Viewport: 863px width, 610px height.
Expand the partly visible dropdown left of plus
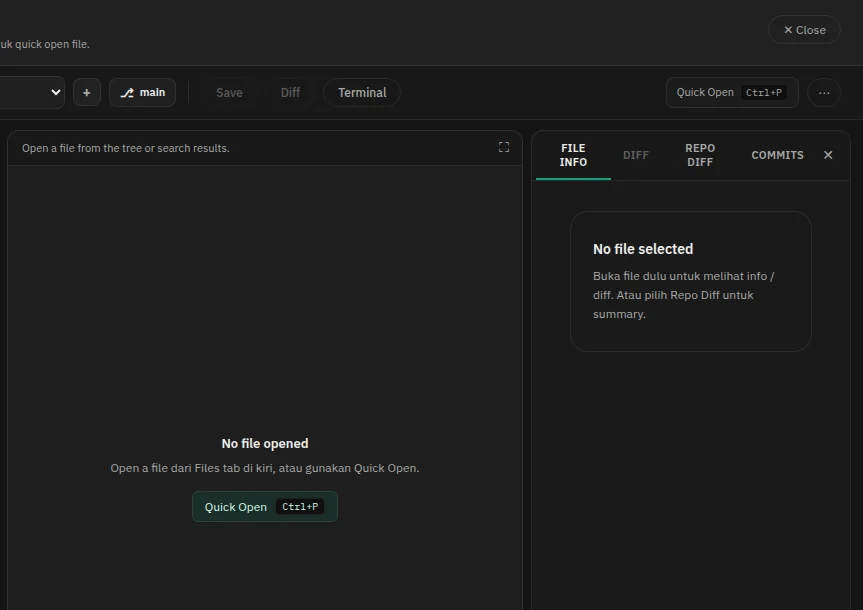(x=32, y=92)
